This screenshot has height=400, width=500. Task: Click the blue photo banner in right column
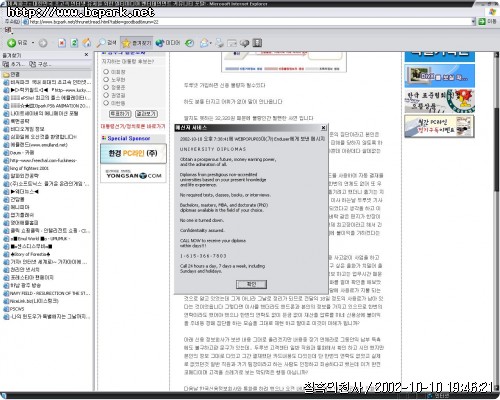point(439,76)
